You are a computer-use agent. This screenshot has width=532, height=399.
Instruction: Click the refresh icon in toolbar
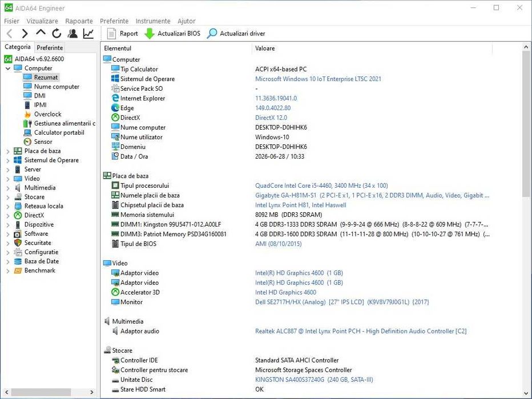(57, 34)
